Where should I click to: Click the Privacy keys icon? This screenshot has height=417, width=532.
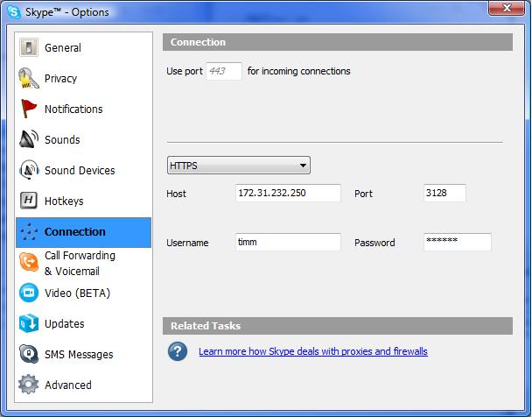(29, 78)
